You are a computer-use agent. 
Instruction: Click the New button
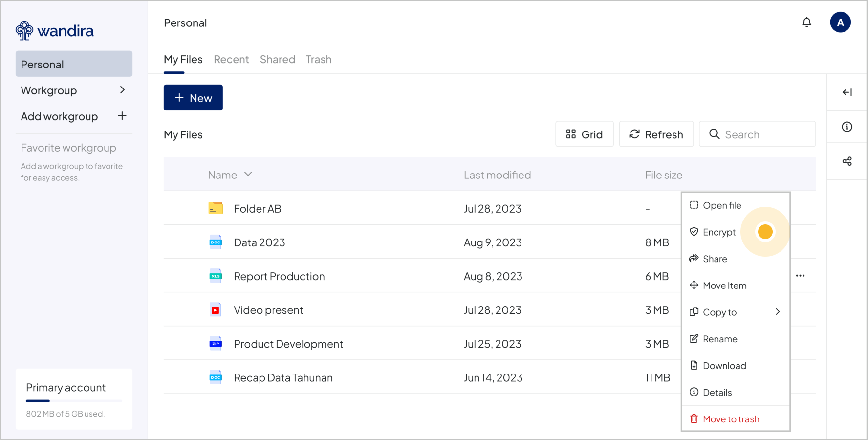[193, 98]
